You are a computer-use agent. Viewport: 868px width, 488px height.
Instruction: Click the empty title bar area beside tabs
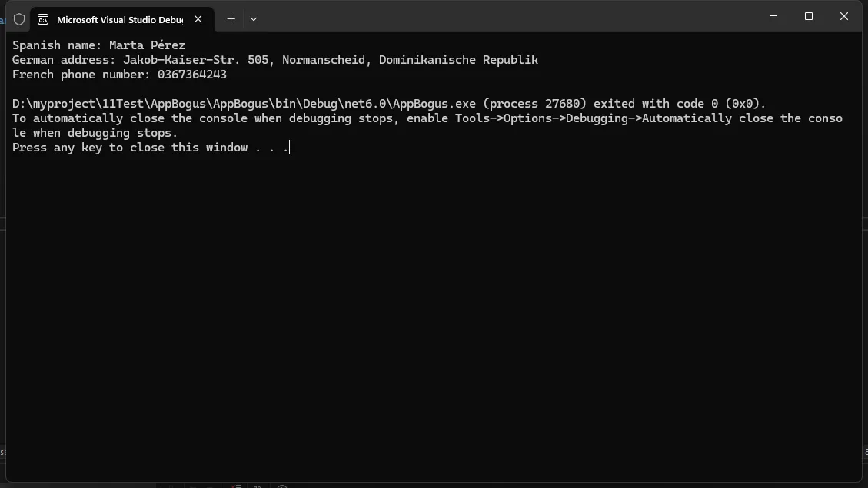(500, 17)
